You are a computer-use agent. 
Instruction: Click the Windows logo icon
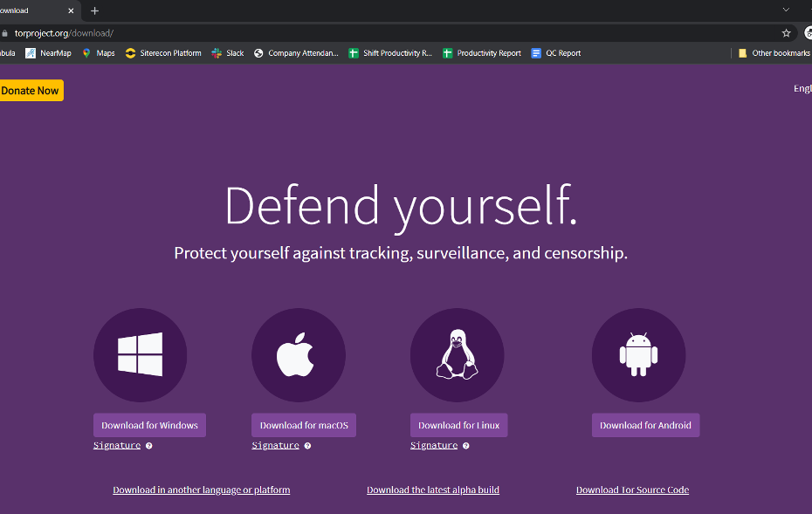pos(140,354)
